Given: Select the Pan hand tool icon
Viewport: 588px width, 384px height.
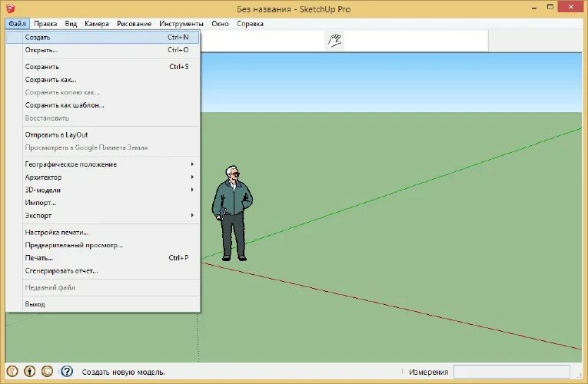Looking at the screenshot, I should coord(334,40).
